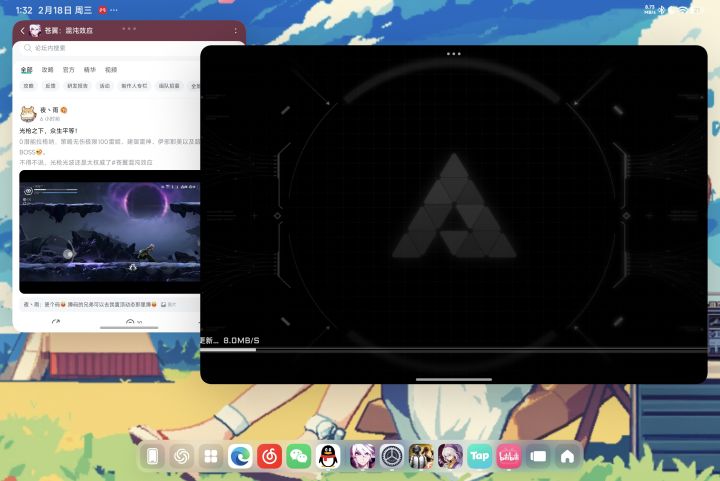720x481 pixels.
Task: Open the anime game icon beside TapTap
Action: (x=450, y=456)
